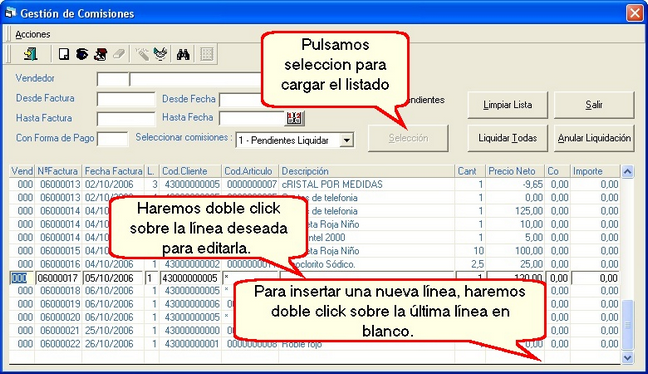
Task: Click the '05/10/2006' date field in edited row
Action: [x=114, y=278]
